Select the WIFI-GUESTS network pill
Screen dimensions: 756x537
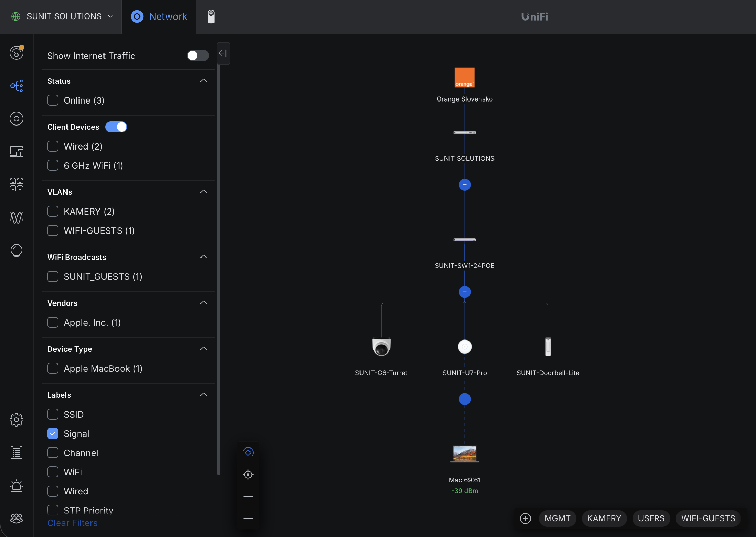(x=708, y=518)
